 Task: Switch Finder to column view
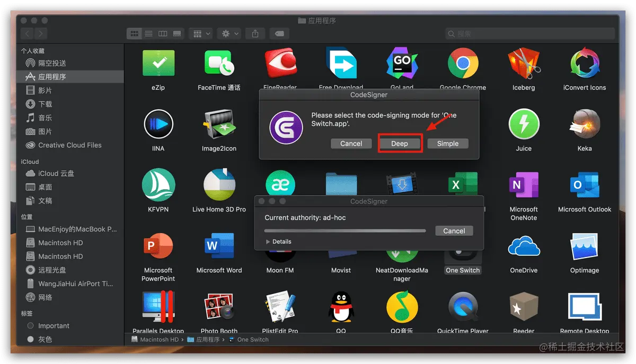point(163,33)
